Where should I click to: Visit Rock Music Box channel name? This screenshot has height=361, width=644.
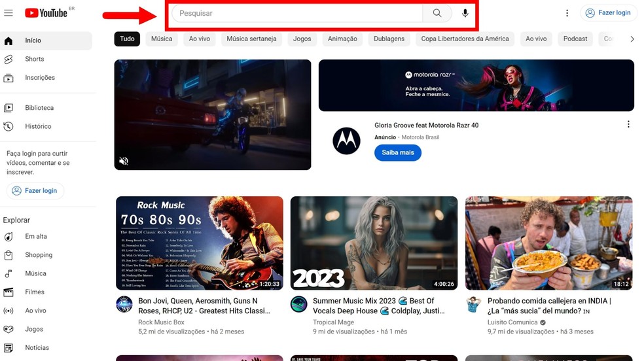[161, 322]
